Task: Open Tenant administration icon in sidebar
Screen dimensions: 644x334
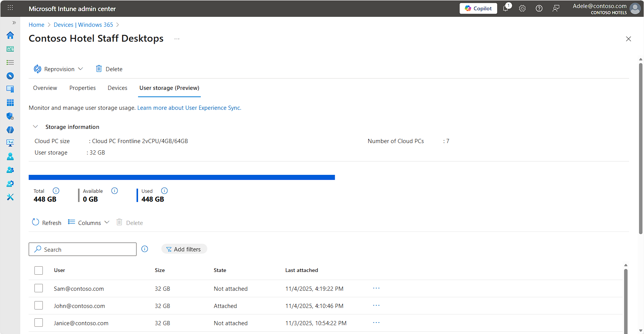Action: [10, 184]
